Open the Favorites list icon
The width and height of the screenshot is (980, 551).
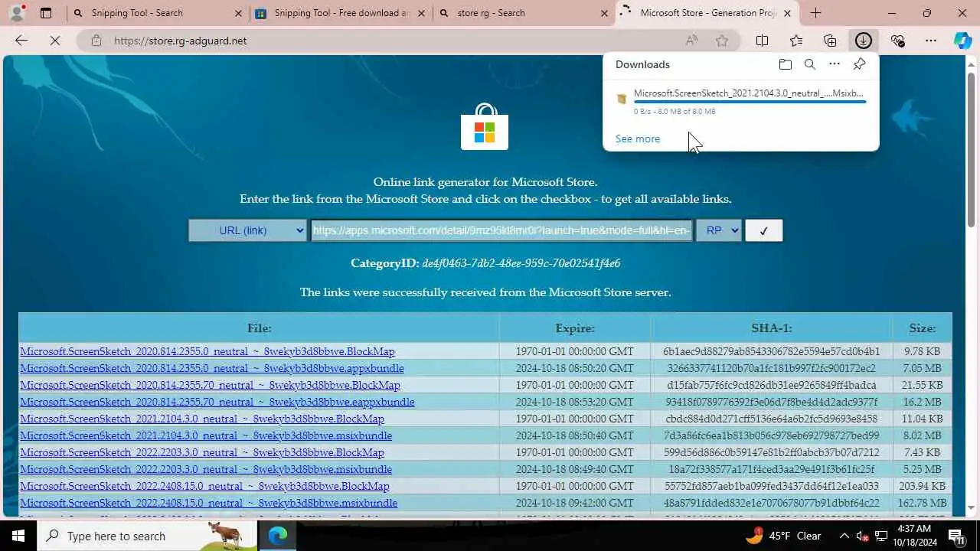click(796, 41)
